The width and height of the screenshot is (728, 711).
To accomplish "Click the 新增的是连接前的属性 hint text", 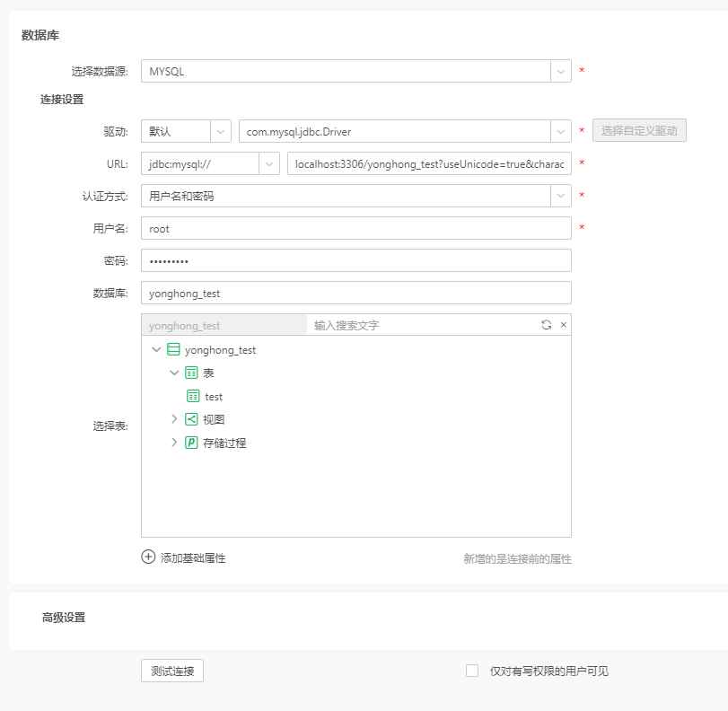I will coord(517,558).
